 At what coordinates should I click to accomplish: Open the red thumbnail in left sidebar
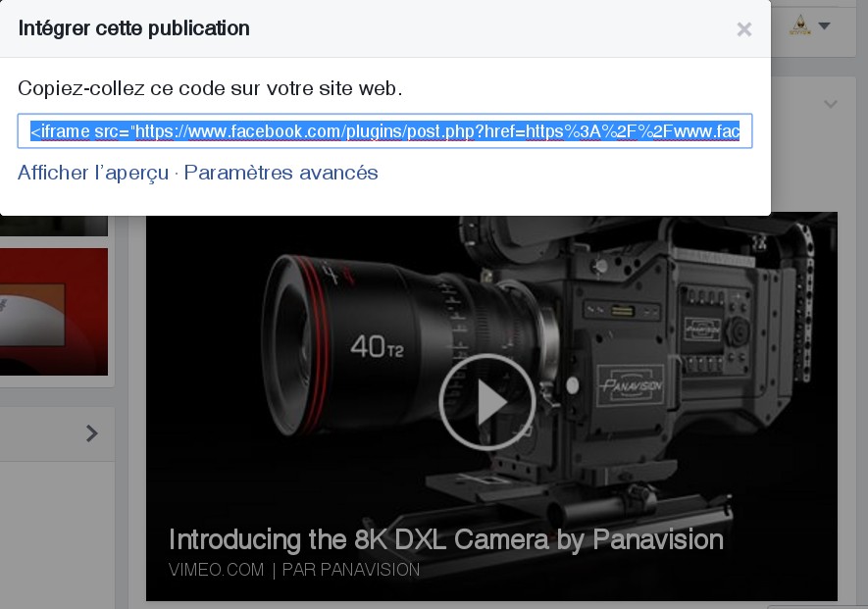54,311
